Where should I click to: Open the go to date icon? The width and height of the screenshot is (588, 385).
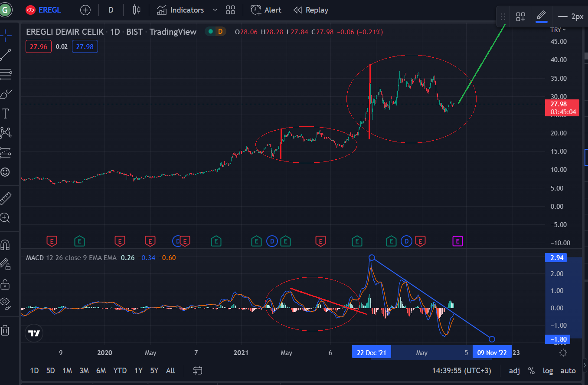(x=198, y=371)
